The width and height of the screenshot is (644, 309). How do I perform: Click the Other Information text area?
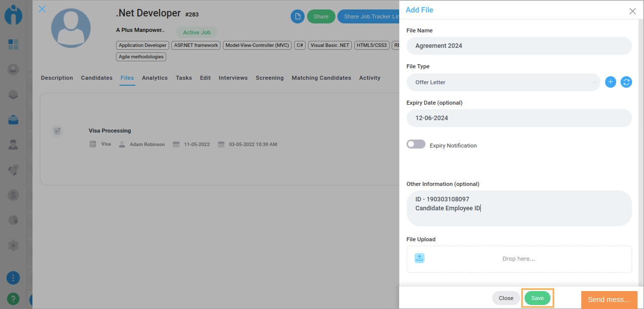519,208
